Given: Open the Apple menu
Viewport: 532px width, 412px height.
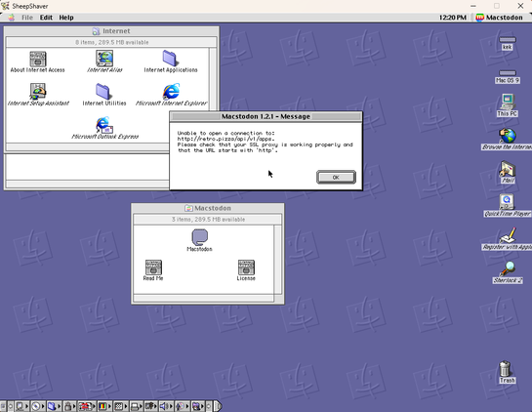Looking at the screenshot, I should 12,18.
